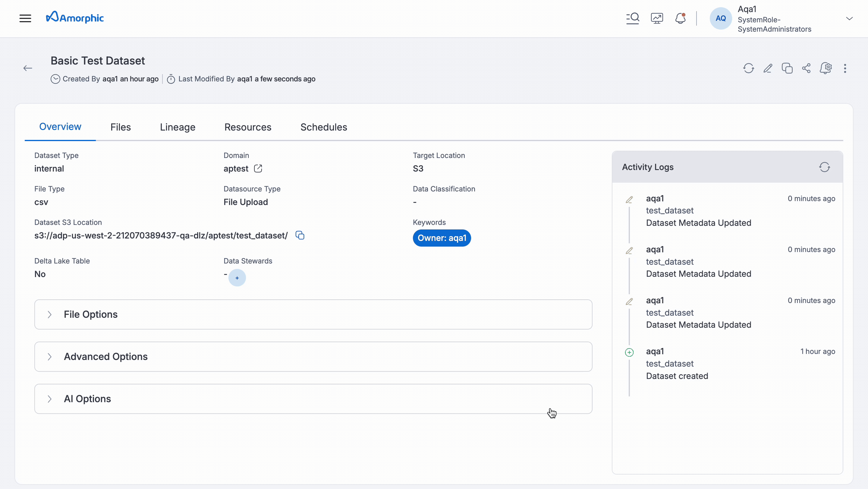
Task: Open the Aqa1 user profile dropdown
Action: (x=849, y=18)
